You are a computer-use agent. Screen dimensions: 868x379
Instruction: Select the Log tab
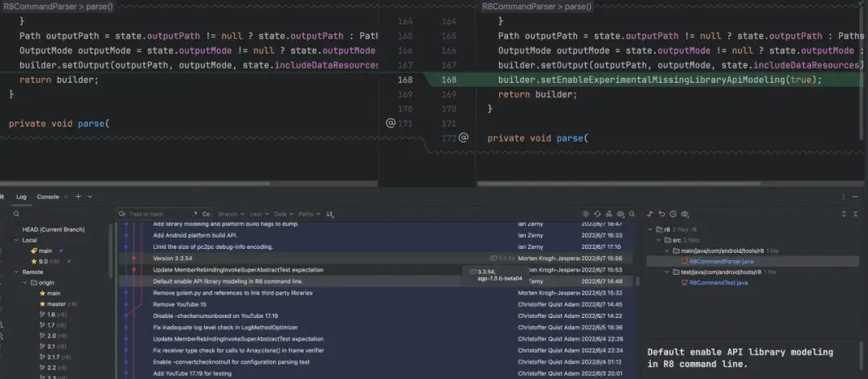(x=22, y=197)
